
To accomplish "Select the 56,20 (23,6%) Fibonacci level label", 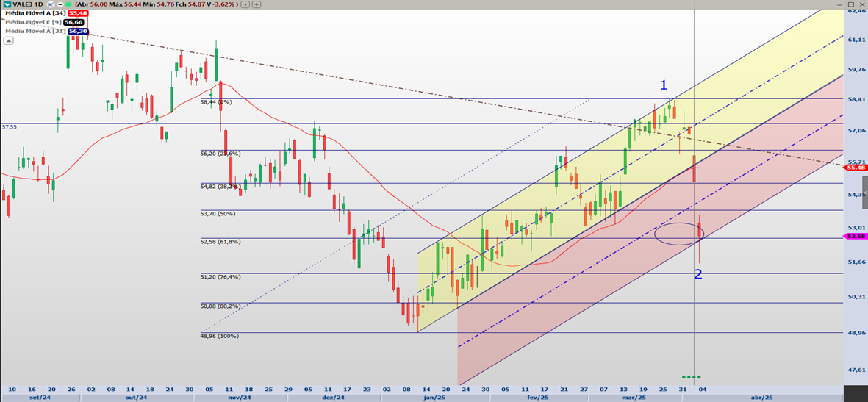I will click(x=220, y=154).
